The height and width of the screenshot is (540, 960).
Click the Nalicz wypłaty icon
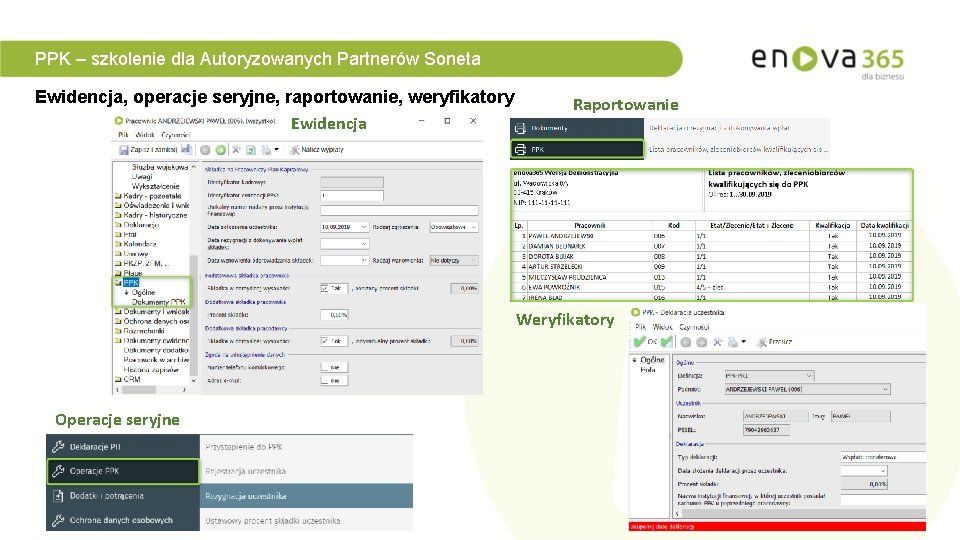pos(294,149)
